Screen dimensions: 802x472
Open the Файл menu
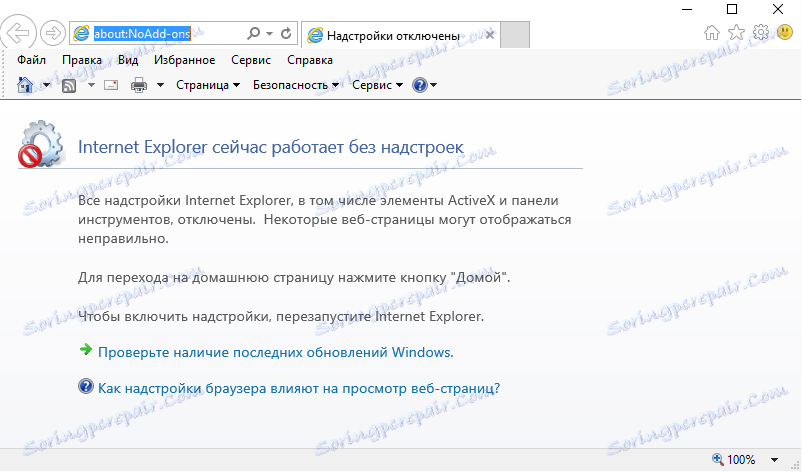point(31,60)
